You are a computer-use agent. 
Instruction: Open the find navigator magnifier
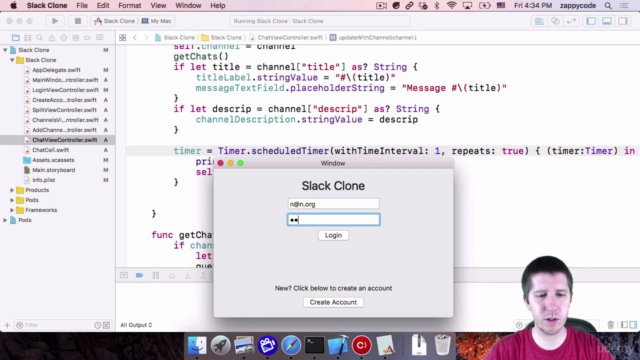point(40,38)
